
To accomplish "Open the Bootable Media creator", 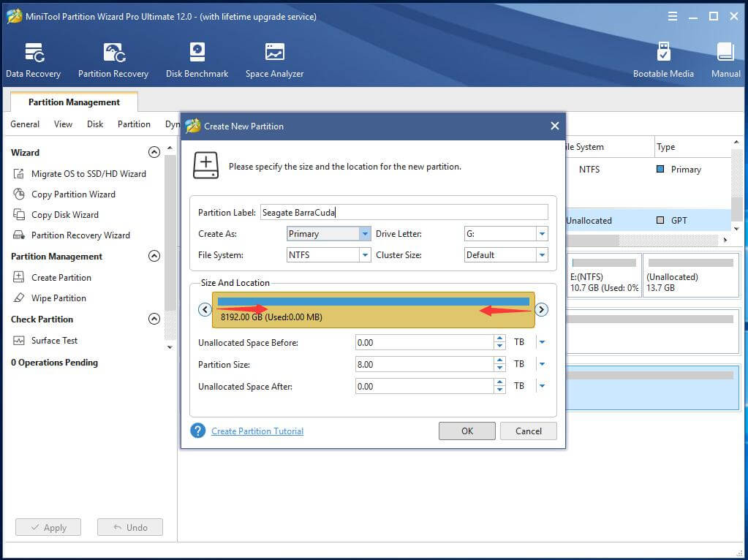I will click(663, 58).
